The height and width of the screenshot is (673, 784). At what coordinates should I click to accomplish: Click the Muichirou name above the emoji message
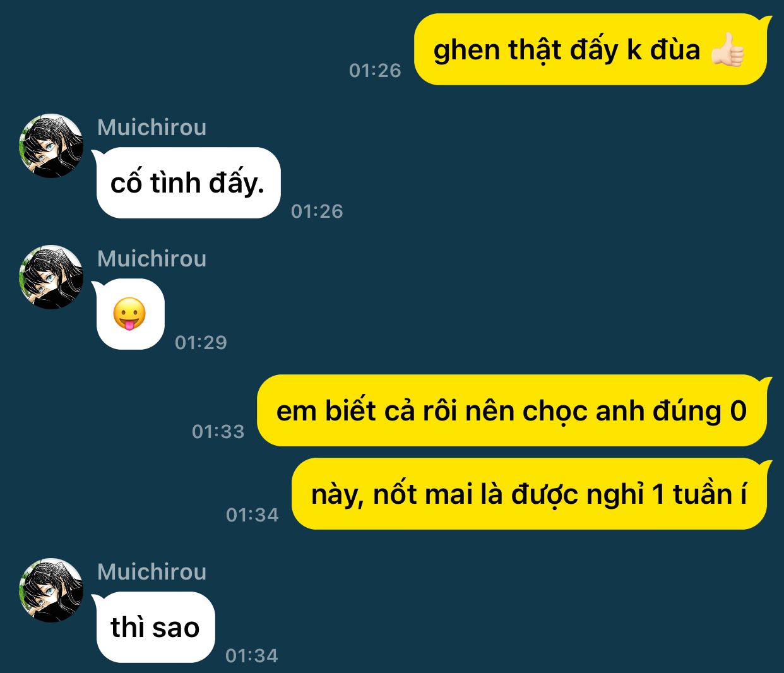point(151,259)
